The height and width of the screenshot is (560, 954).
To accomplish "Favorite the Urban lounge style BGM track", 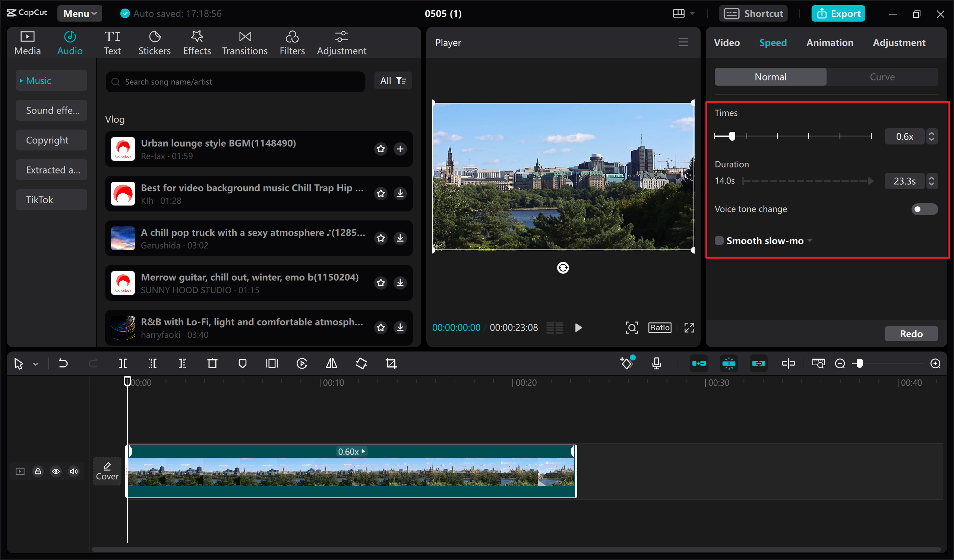I will (x=381, y=149).
